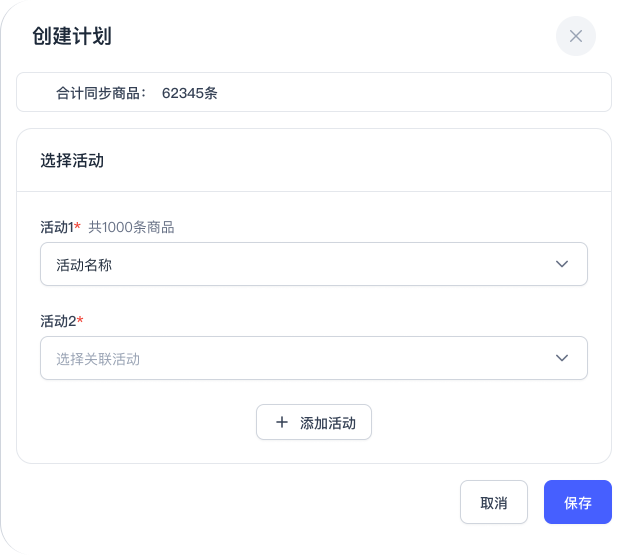628x555 pixels.
Task: Click the 活动2 field label
Action: [57, 321]
